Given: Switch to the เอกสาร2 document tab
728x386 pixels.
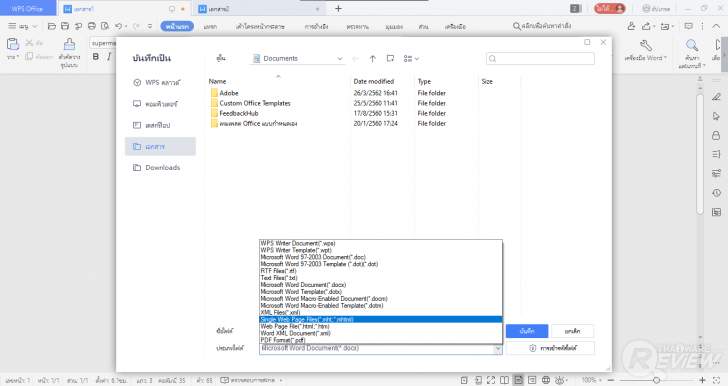Looking at the screenshot, I should pyautogui.click(x=260, y=9).
